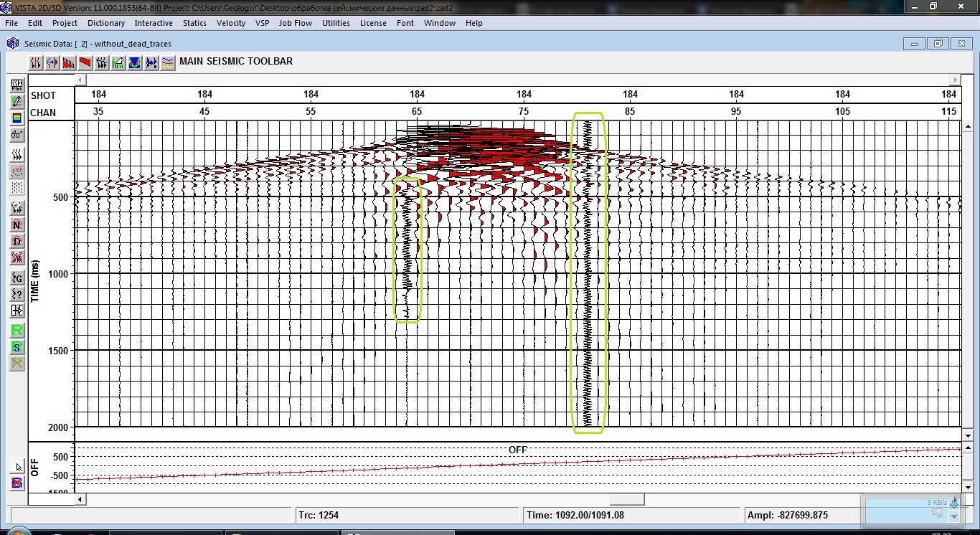Open the Job Flow menu
Viewport: 980px width, 535px height.
[295, 23]
